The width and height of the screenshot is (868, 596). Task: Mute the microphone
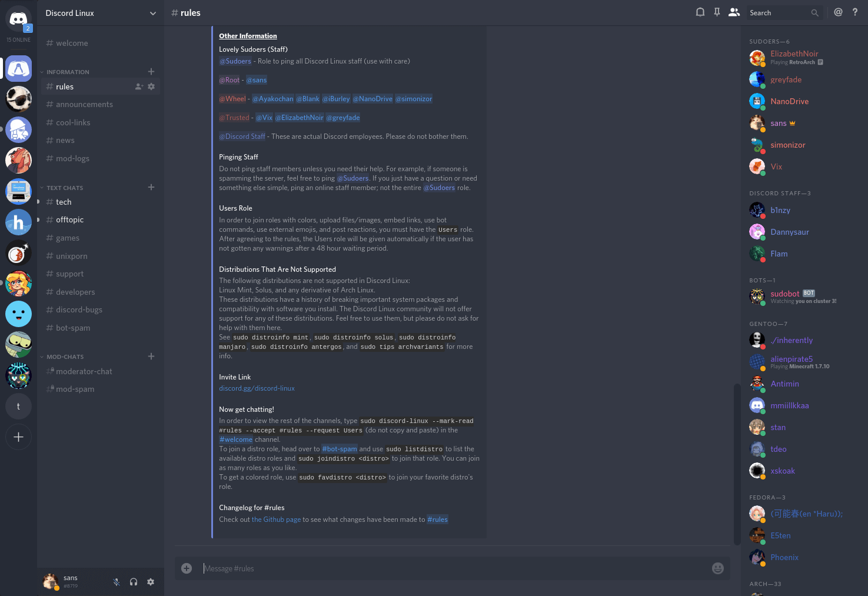pyautogui.click(x=116, y=582)
